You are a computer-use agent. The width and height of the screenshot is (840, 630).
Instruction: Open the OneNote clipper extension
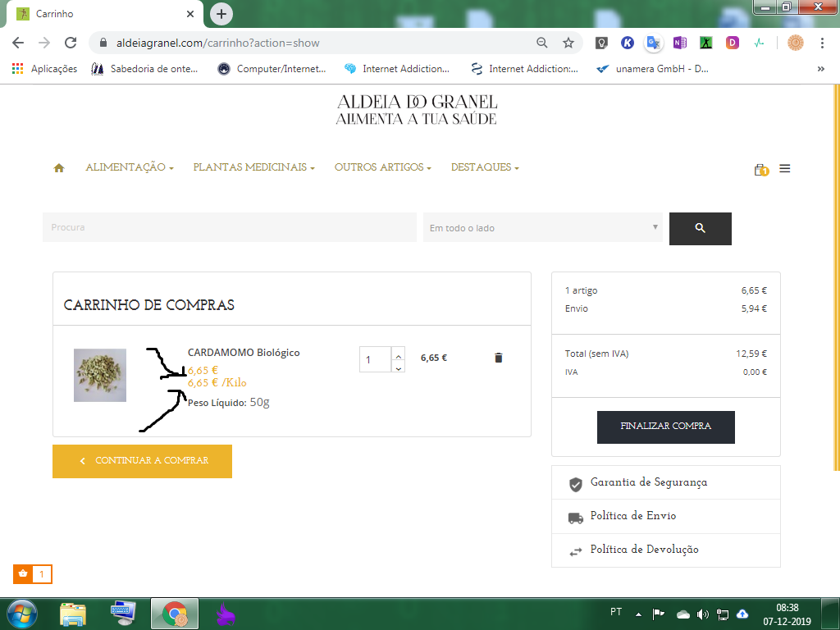click(x=680, y=43)
